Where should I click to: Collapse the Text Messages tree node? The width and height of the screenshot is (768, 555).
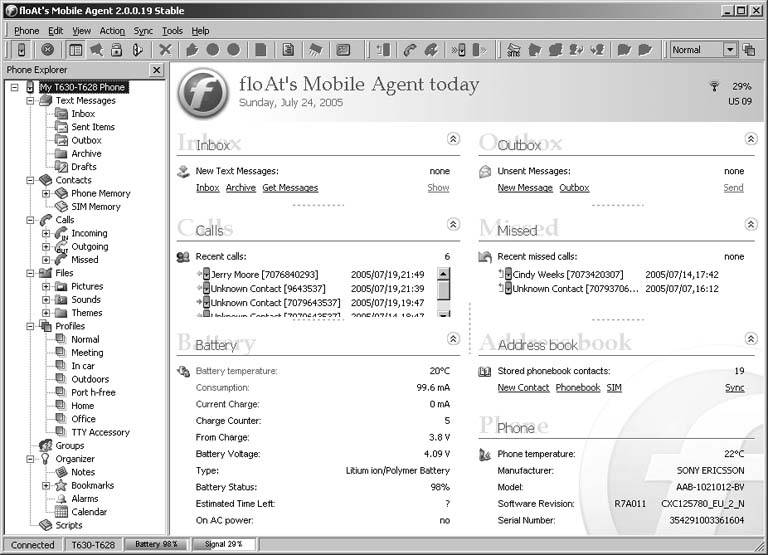[x=31, y=101]
